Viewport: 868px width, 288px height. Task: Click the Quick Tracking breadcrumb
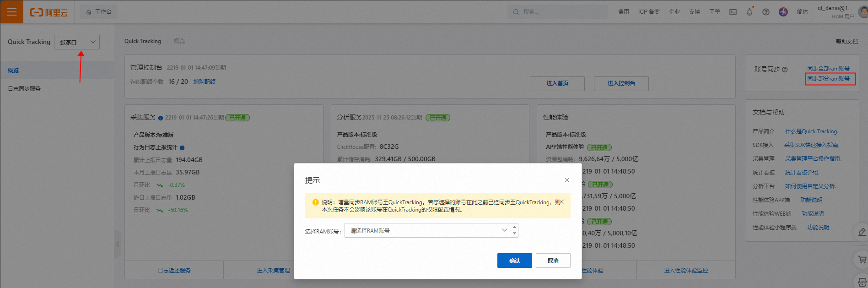tap(143, 41)
